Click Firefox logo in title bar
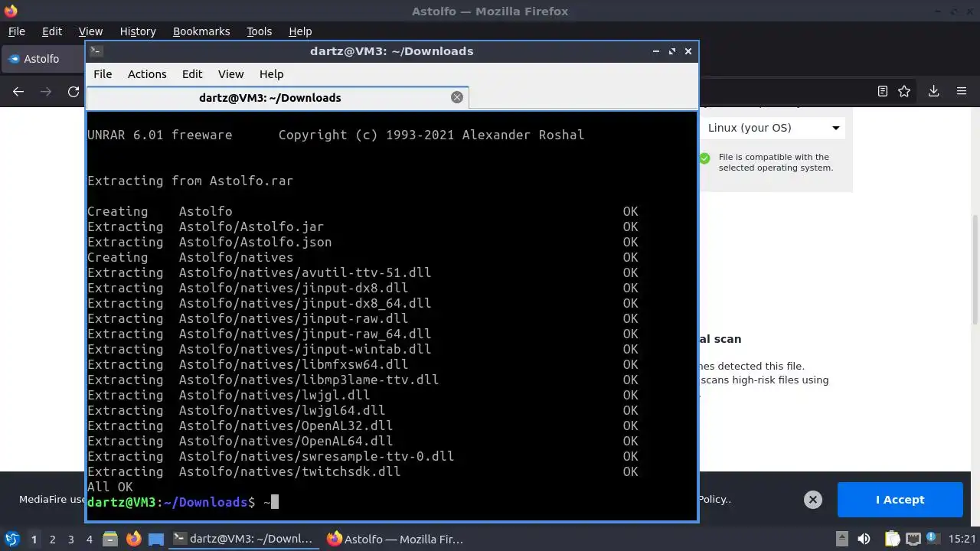The image size is (980, 551). pos(11,11)
